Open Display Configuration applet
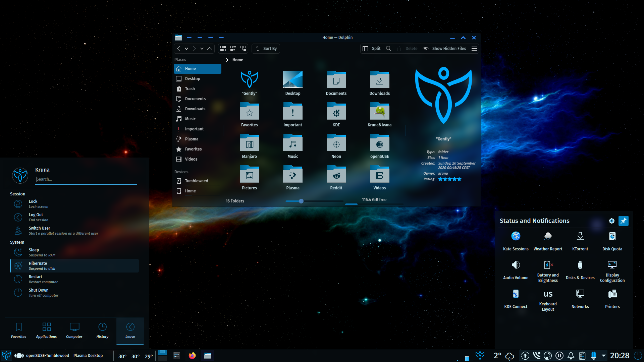 click(612, 271)
